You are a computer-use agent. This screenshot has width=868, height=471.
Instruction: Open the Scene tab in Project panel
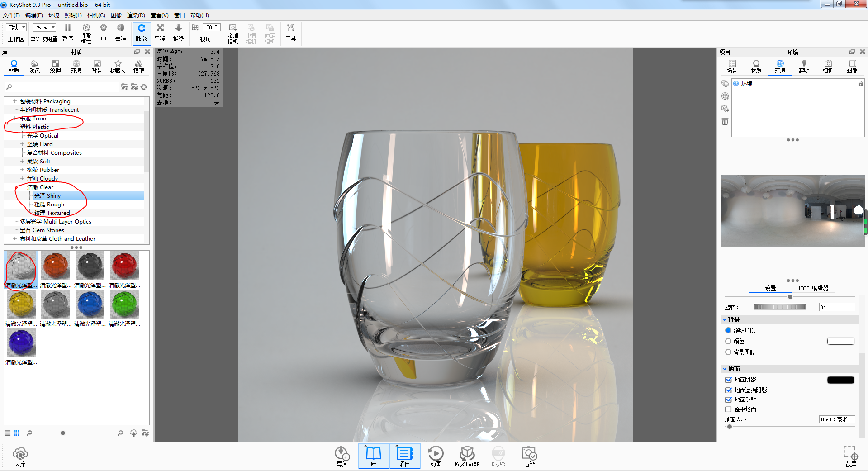coord(732,67)
